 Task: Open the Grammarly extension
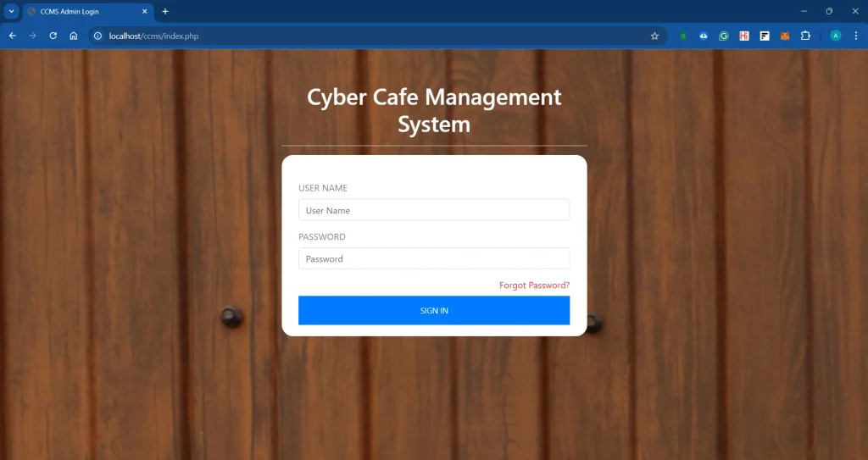point(724,36)
